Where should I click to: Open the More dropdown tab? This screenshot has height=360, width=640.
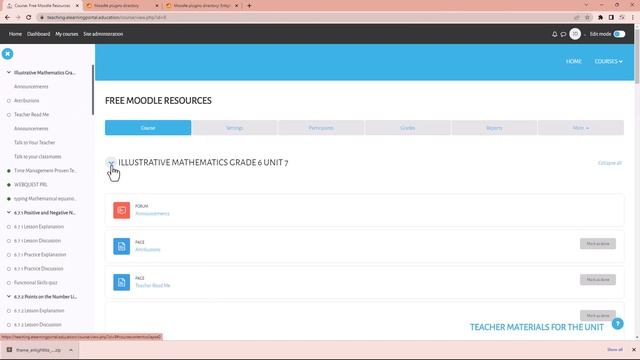(x=580, y=128)
